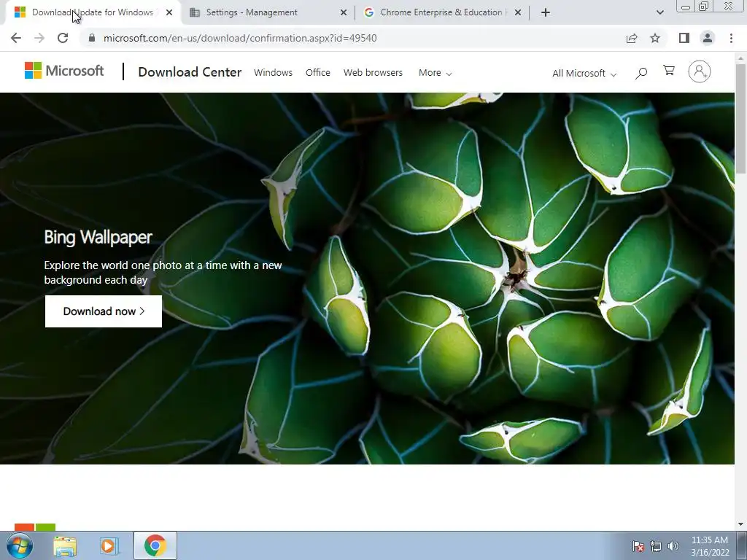Open a new tab
Screen dimensions: 747x560
(546, 12)
